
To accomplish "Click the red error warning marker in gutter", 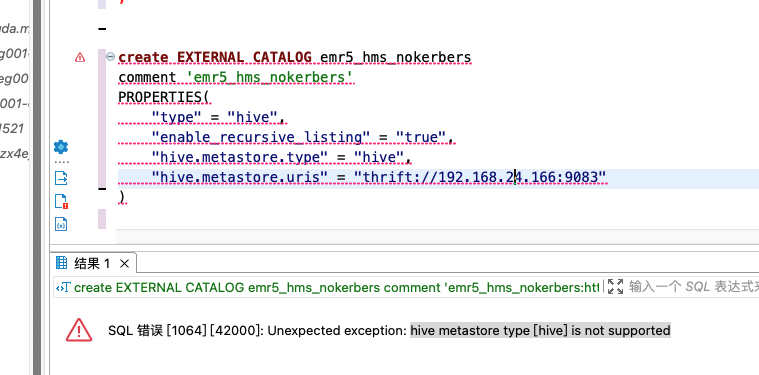I will 80,58.
